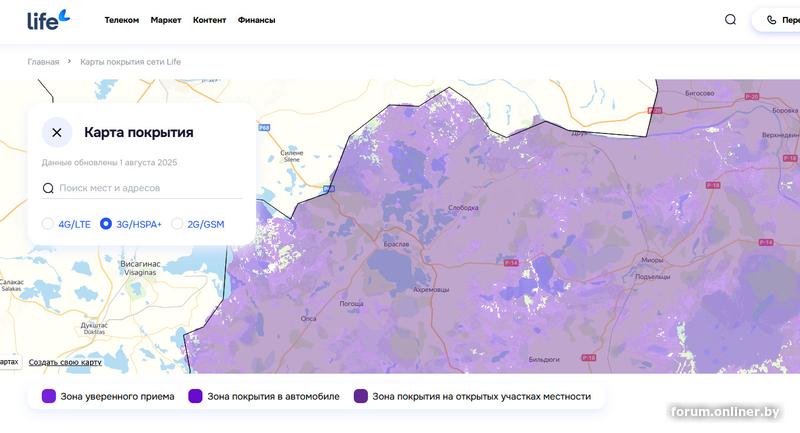Click Подъельцы label on the map
The width and height of the screenshot is (800, 433).
(x=653, y=277)
